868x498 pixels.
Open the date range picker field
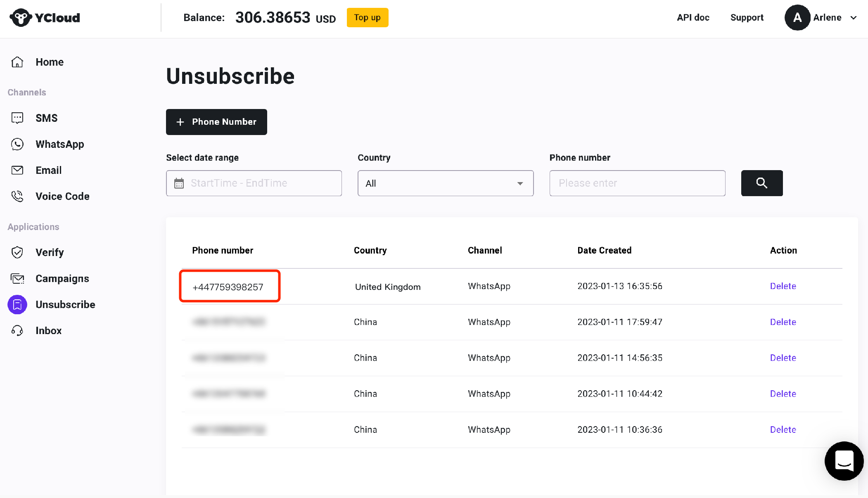coord(254,183)
